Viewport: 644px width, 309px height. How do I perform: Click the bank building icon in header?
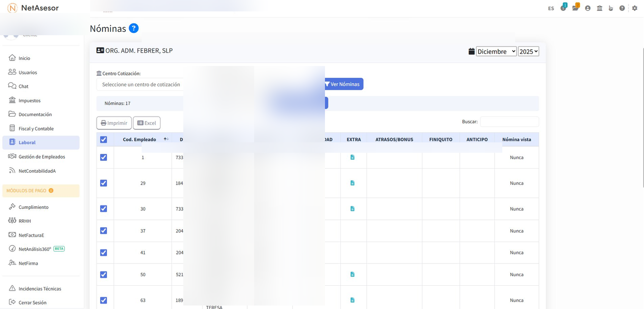pyautogui.click(x=599, y=8)
